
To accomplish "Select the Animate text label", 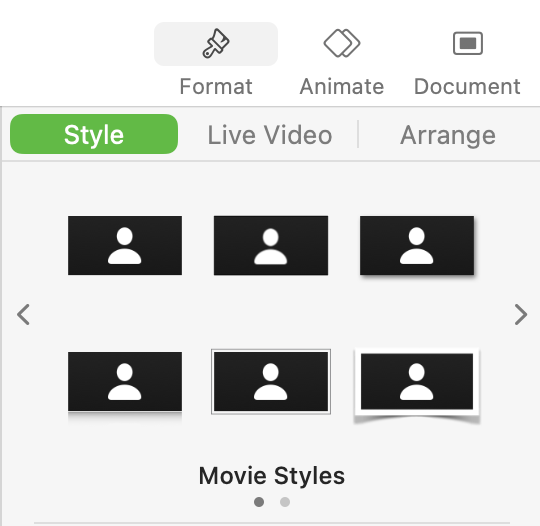I will coord(342,86).
